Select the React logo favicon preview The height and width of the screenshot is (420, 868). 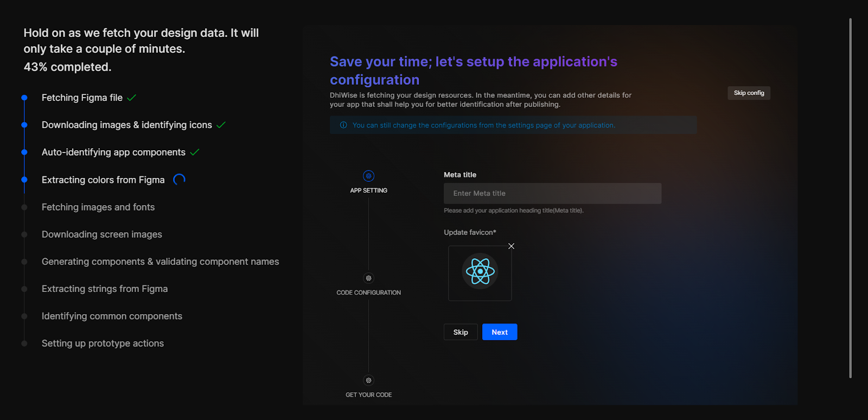coord(480,272)
